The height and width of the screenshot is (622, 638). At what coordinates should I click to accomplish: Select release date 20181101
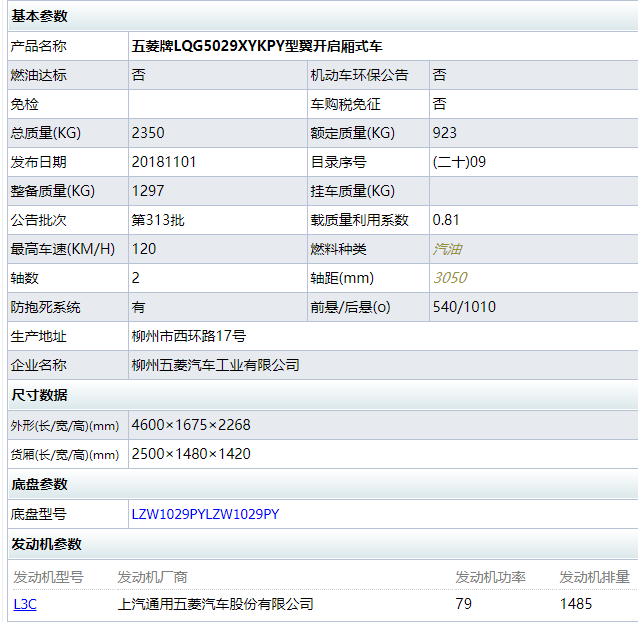(164, 162)
